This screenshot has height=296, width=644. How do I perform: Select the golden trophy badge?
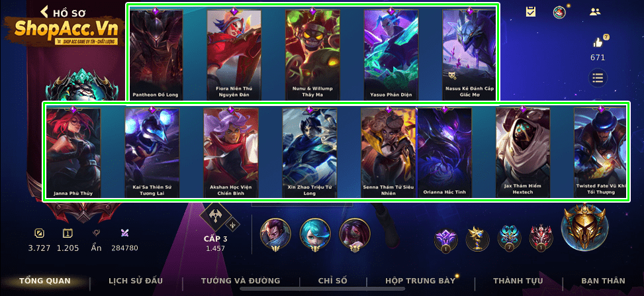tap(478, 239)
